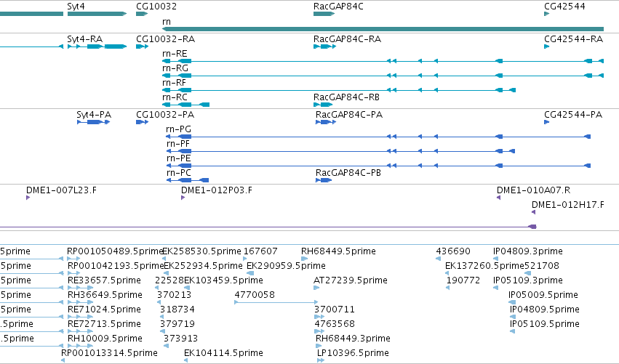
Task: Select the long rn gene bar
Action: coord(383,29)
